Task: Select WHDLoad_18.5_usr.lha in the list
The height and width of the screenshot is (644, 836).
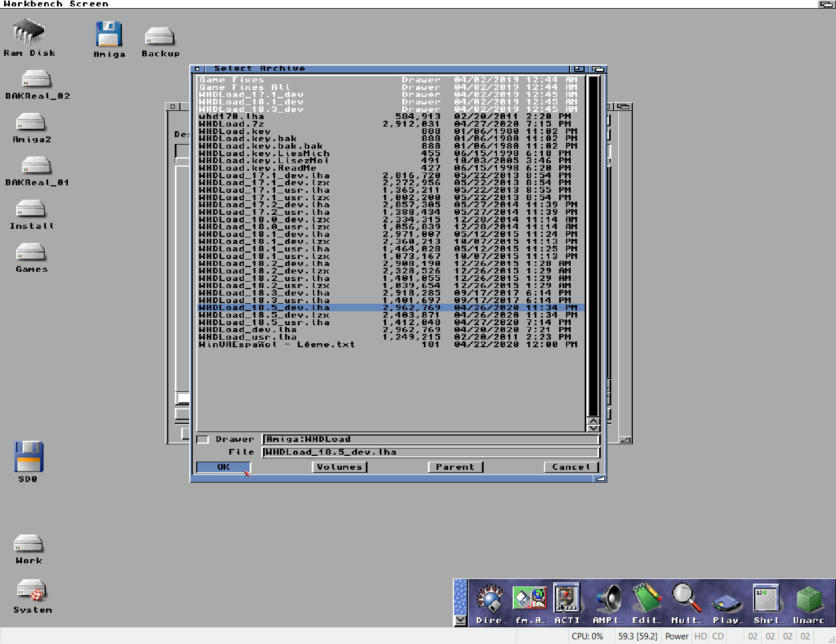Action: point(390,323)
